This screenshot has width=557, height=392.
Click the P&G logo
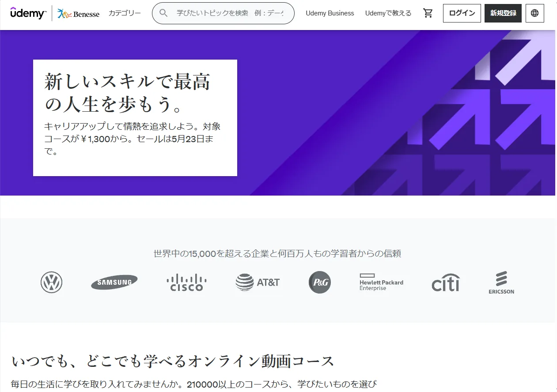point(320,283)
